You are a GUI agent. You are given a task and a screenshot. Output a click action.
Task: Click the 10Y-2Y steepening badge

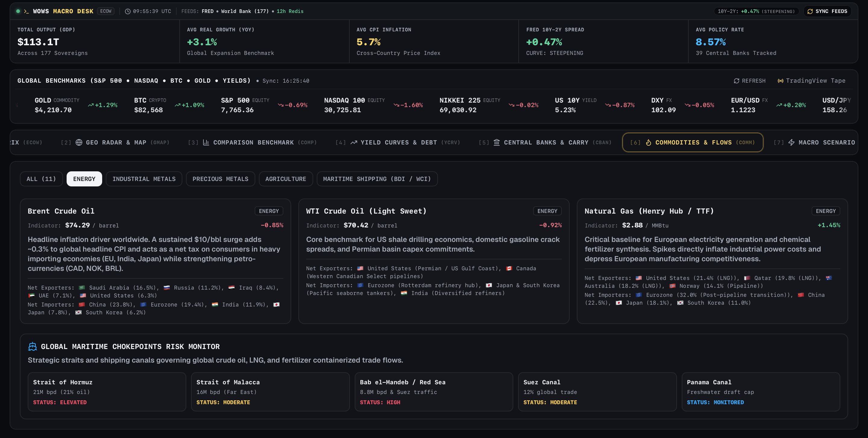756,11
